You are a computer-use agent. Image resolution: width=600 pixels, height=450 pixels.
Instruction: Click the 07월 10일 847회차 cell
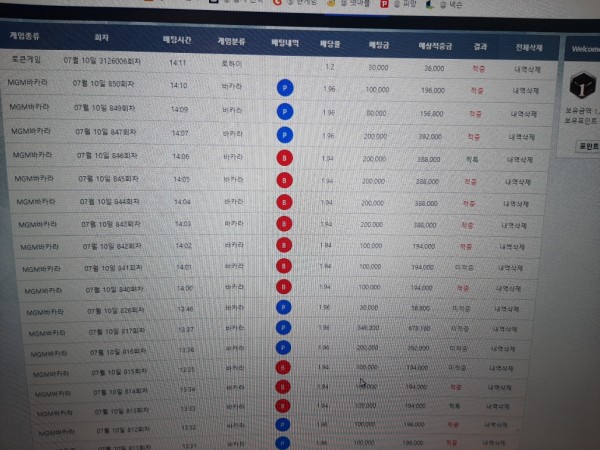[x=106, y=132]
